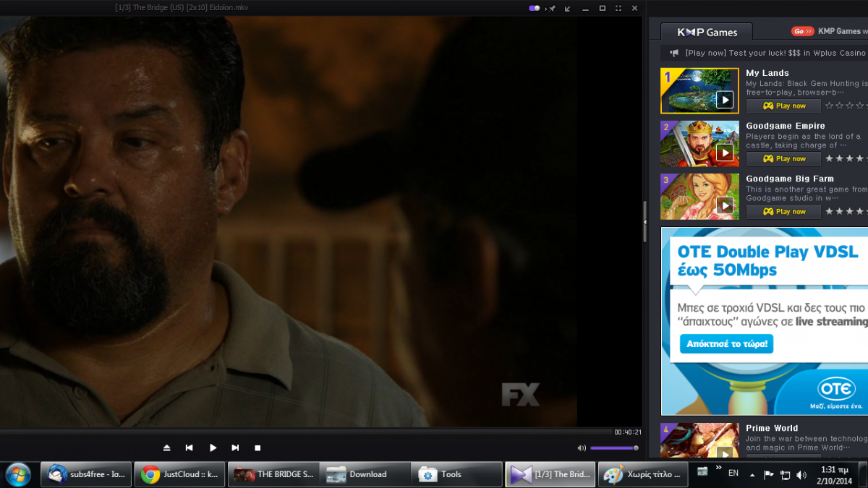Viewport: 868px width, 488px height.
Task: Select the Goodgame Big Farm title
Action: coord(790,179)
